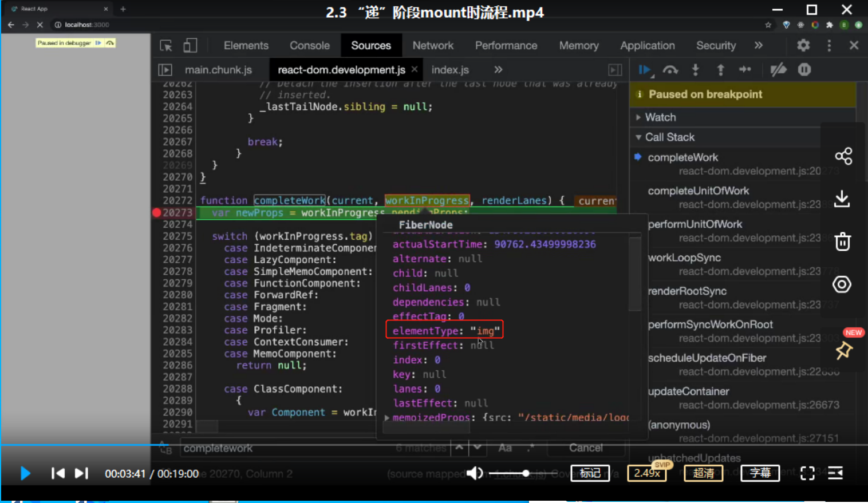Image resolution: width=868 pixels, height=503 pixels.
Task: Open 超清 video quality options
Action: 704,473
